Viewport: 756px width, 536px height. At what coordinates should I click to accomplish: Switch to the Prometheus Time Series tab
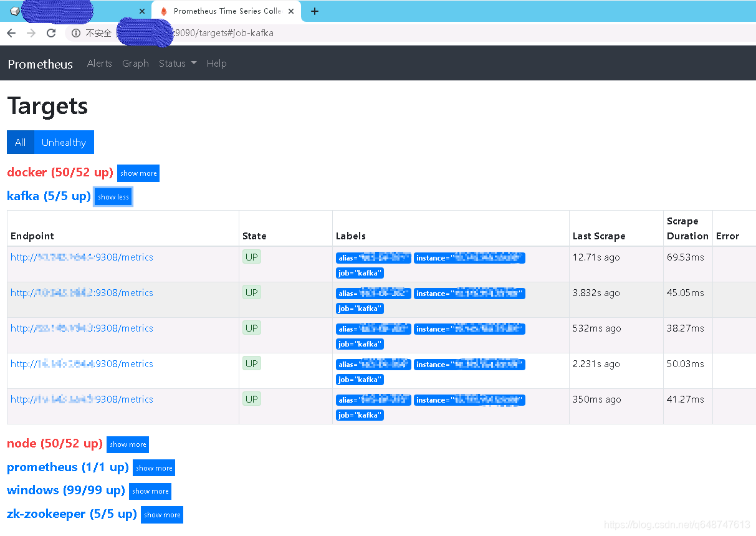pyautogui.click(x=226, y=11)
